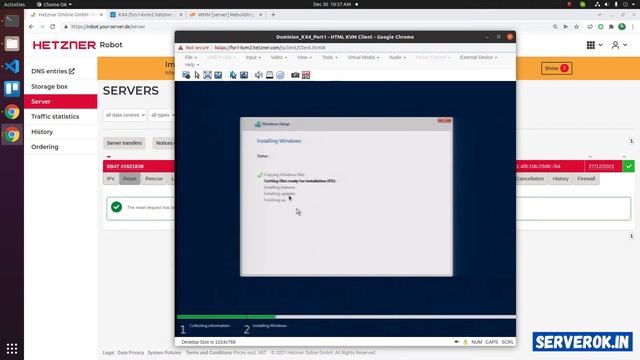
Task: Click the blue picture scaling icon in KVM toolbar
Action: [218, 75]
